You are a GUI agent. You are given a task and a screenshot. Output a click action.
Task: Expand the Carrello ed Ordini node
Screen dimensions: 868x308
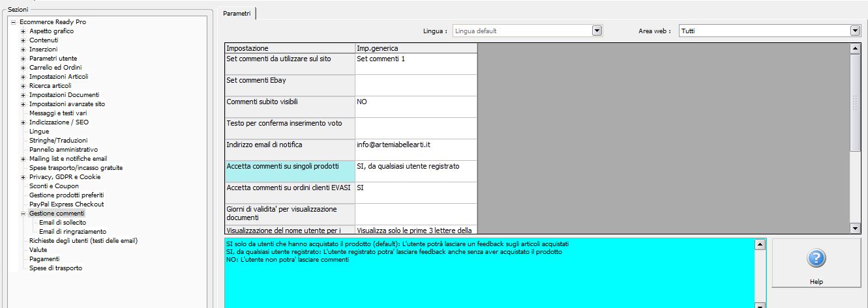[x=23, y=68]
